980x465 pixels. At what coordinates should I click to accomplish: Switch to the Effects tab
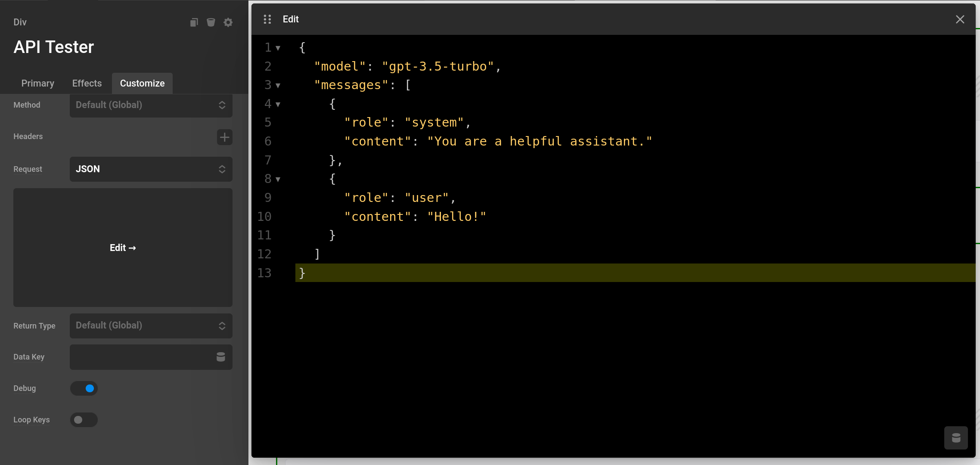click(x=87, y=83)
